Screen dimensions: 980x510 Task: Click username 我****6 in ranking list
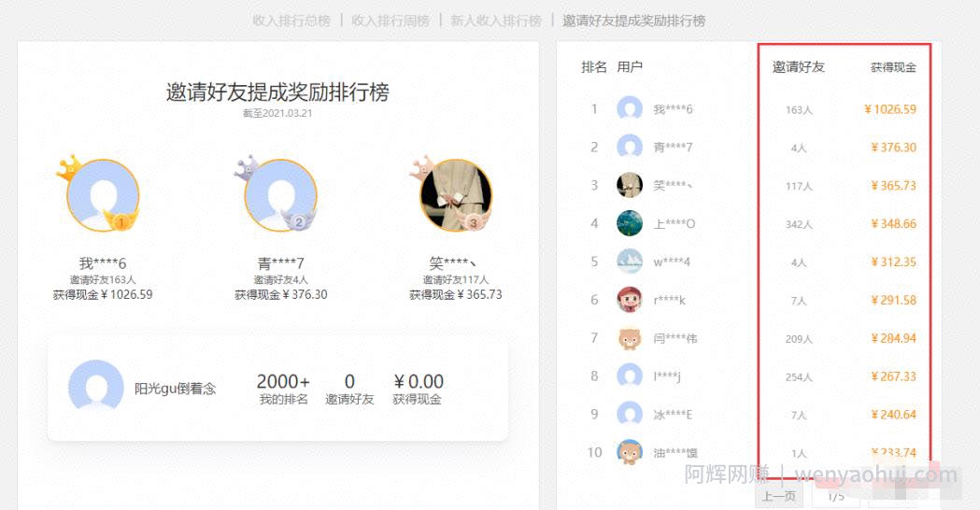(674, 109)
